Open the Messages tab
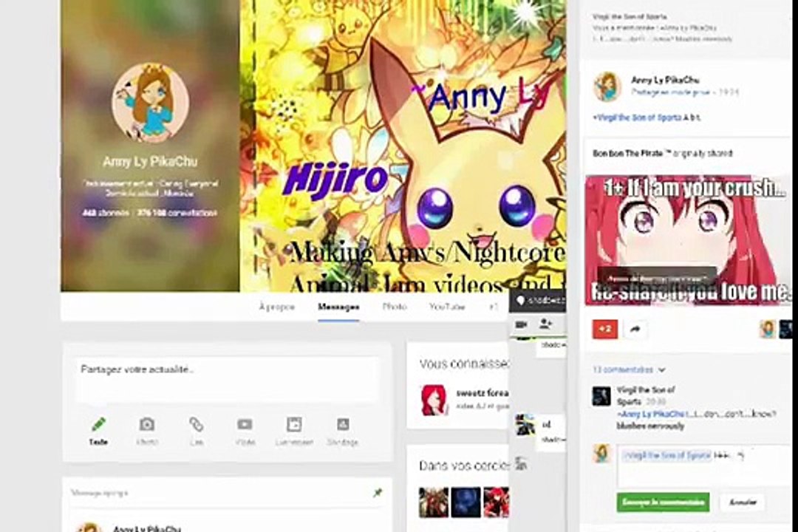798x532 pixels. coord(338,307)
